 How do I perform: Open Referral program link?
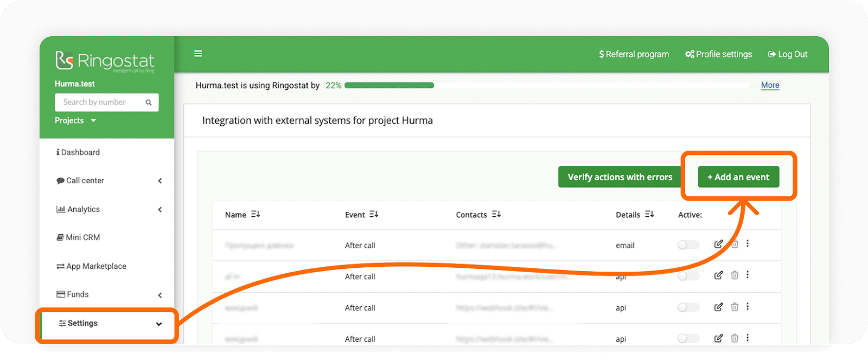634,54
